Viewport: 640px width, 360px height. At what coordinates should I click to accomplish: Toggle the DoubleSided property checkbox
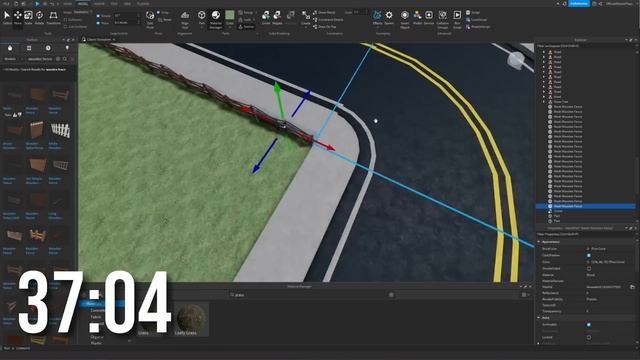click(589, 268)
